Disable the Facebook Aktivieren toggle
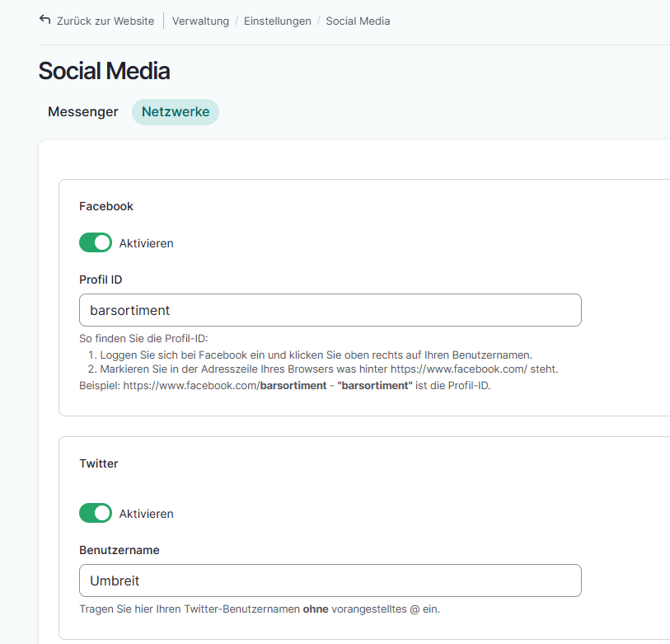This screenshot has height=644, width=670. click(x=96, y=243)
